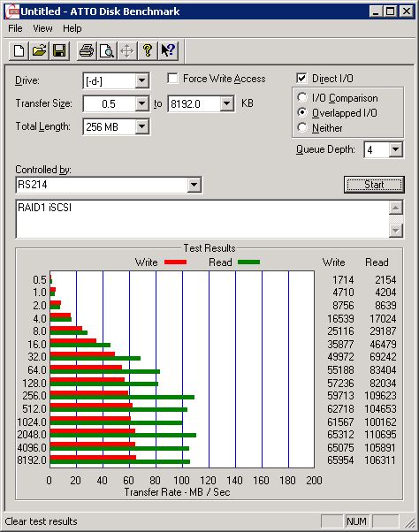Click the Print Preview magnifier icon
419x532 pixels.
pos(107,51)
